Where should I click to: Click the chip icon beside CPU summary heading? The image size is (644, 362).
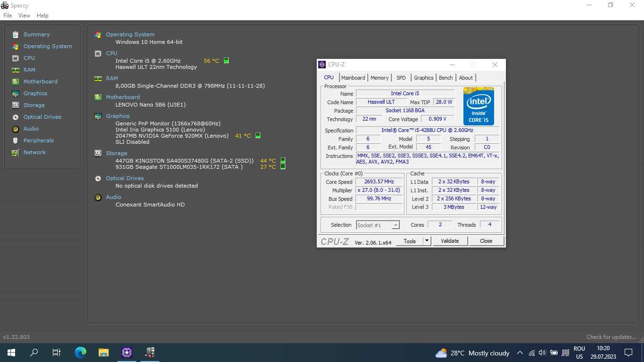pyautogui.click(x=98, y=54)
